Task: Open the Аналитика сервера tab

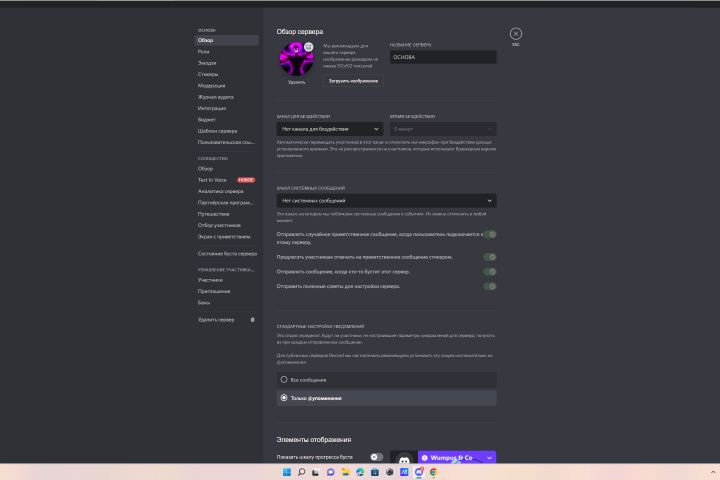Action: (226, 191)
